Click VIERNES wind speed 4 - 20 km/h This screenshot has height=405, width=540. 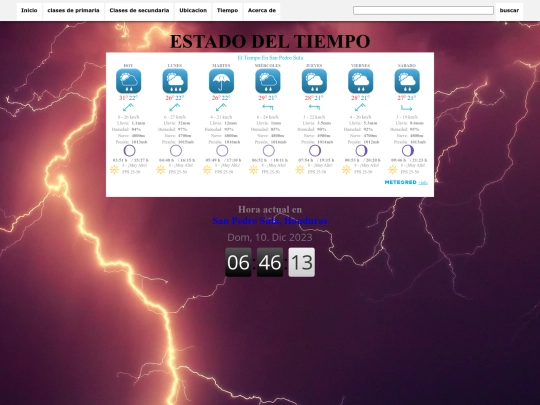tap(361, 117)
